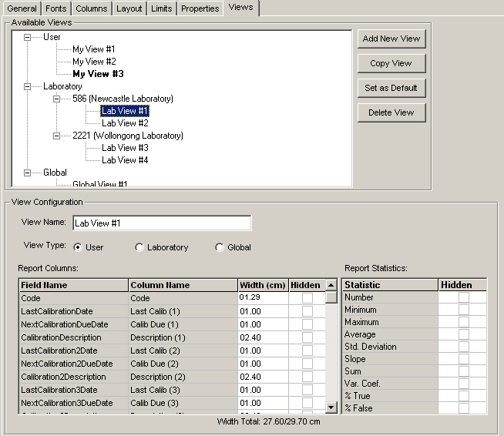Collapse the Global tree node

tap(29, 173)
